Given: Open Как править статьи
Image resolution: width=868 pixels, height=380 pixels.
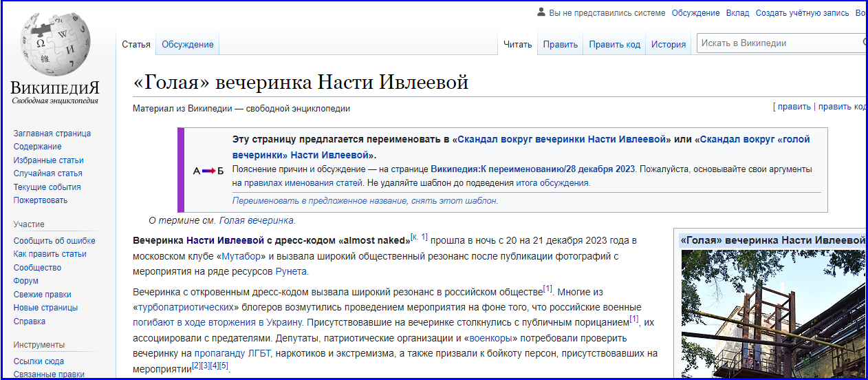Looking at the screenshot, I should tap(50, 254).
